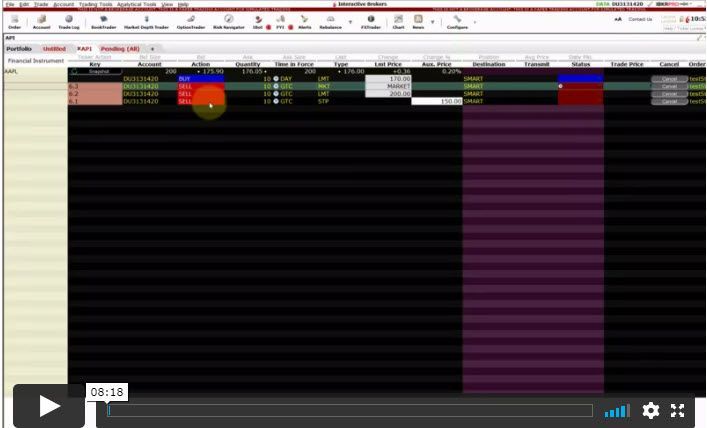Open the Configure wrench icon
This screenshot has height=428, width=707.
(x=457, y=21)
